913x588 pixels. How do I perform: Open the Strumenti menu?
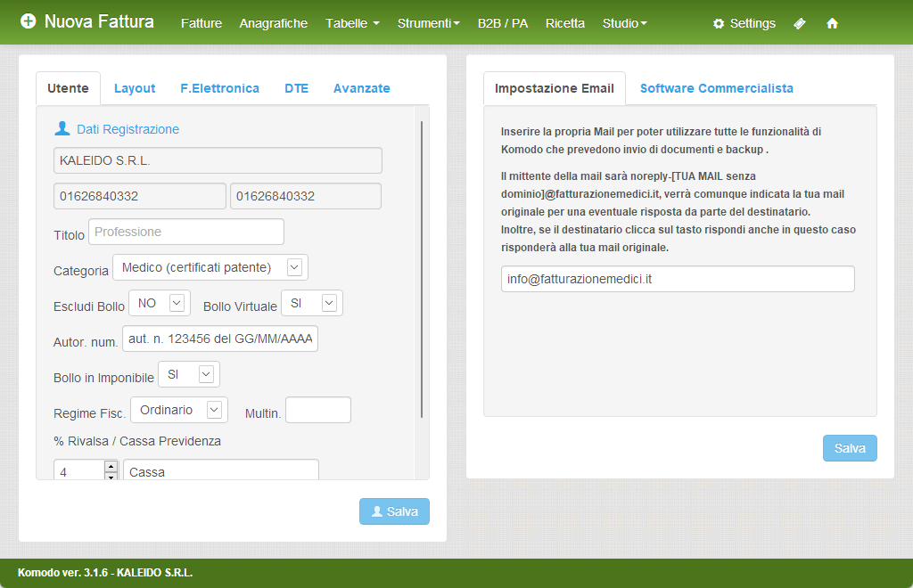(428, 24)
